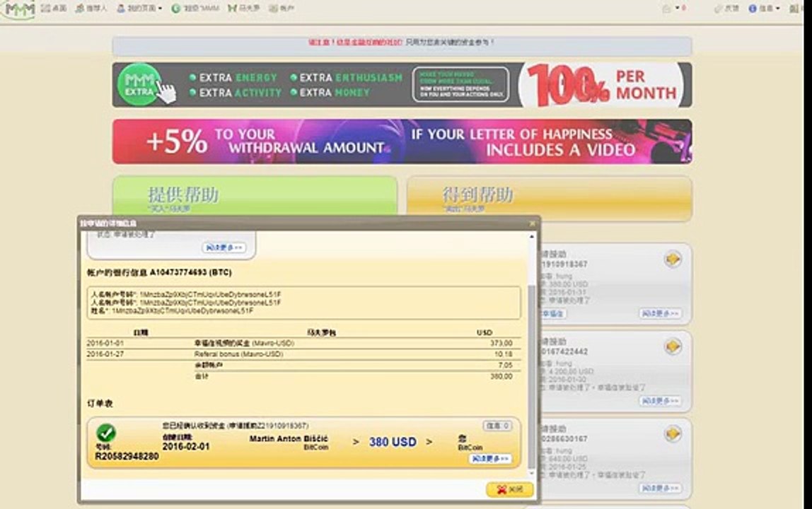Select the order date 2016-02-01
This screenshot has width=812, height=509.
click(x=186, y=446)
